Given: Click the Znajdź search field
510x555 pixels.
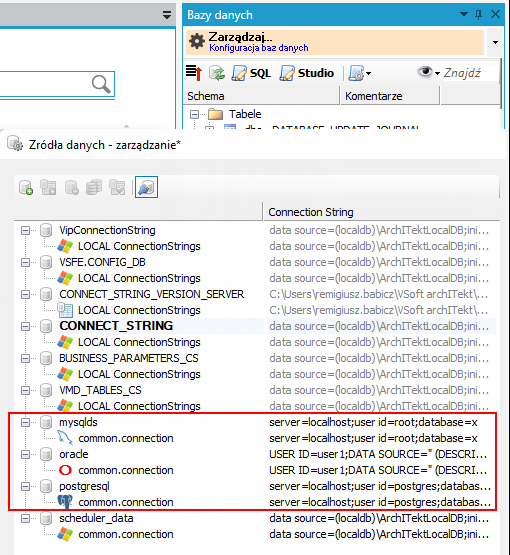Looking at the screenshot, I should click(x=471, y=73).
